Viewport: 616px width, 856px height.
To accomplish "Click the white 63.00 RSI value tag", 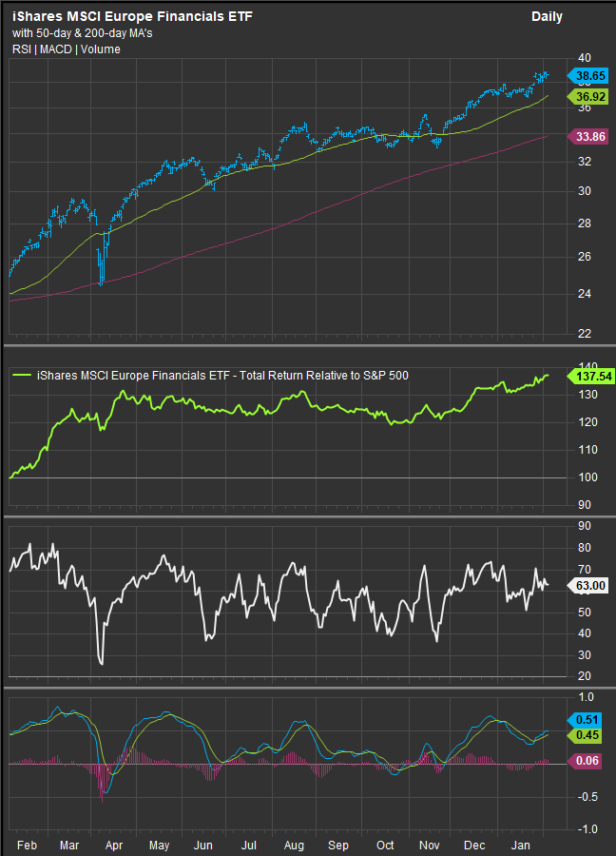I will coord(591,586).
